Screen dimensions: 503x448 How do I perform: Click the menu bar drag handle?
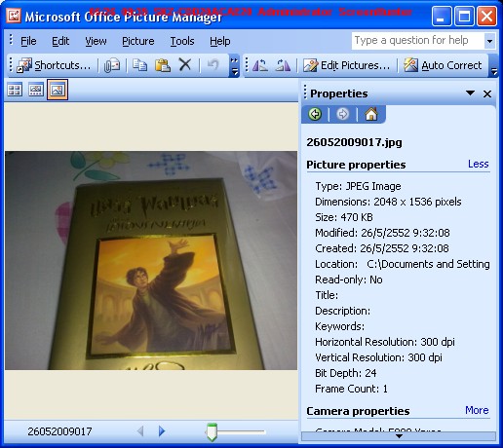click(11, 40)
